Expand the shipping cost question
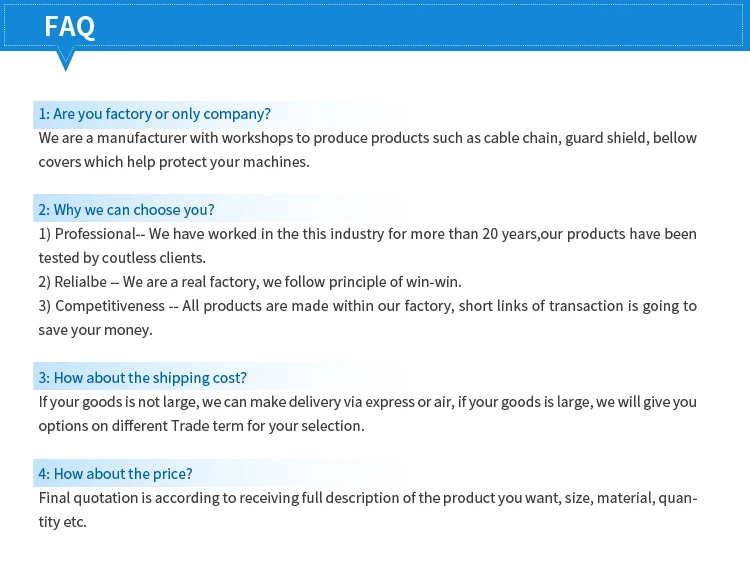 142,378
